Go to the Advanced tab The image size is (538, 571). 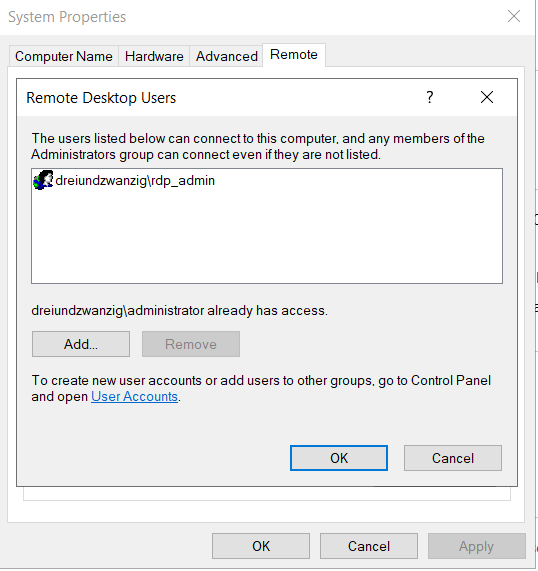pos(227,56)
